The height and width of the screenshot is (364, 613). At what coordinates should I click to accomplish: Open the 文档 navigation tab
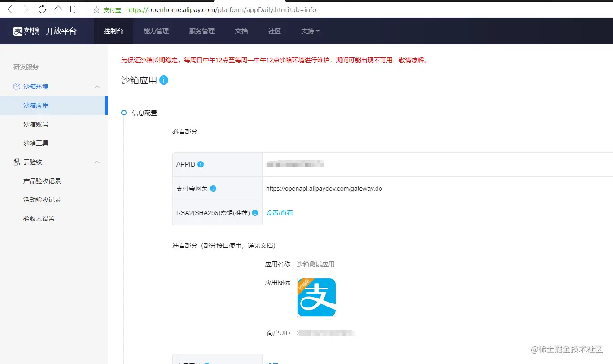241,31
